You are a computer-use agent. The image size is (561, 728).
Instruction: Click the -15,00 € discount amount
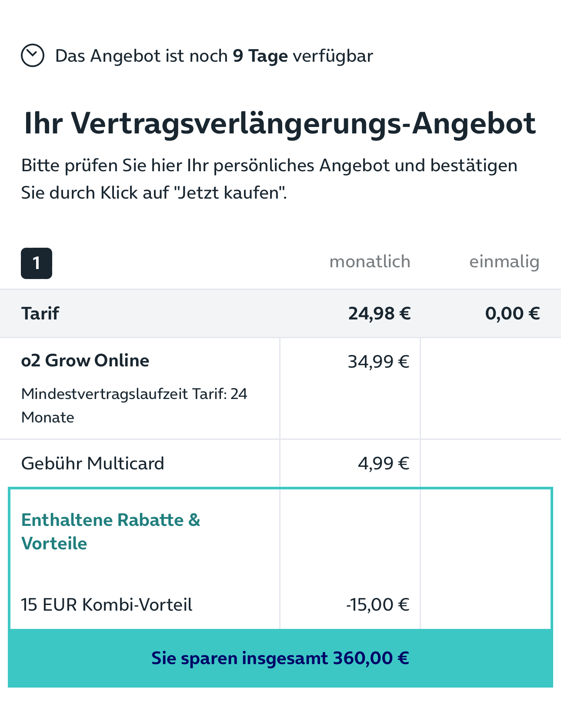tap(377, 605)
